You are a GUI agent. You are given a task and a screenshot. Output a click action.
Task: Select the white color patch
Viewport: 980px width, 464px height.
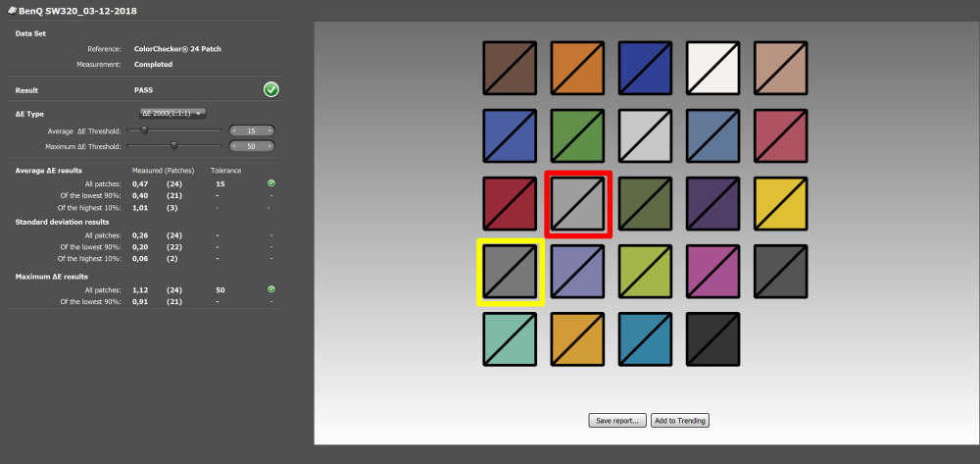(x=713, y=68)
